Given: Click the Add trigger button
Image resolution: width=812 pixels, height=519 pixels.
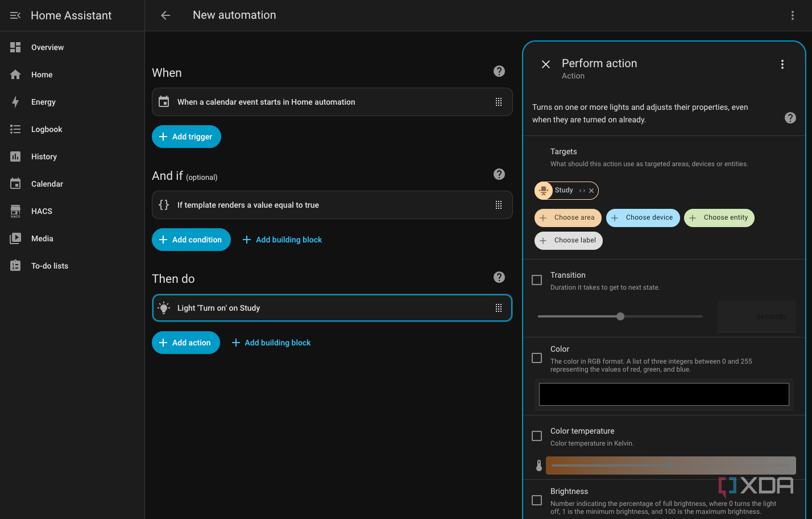Looking at the screenshot, I should (187, 137).
